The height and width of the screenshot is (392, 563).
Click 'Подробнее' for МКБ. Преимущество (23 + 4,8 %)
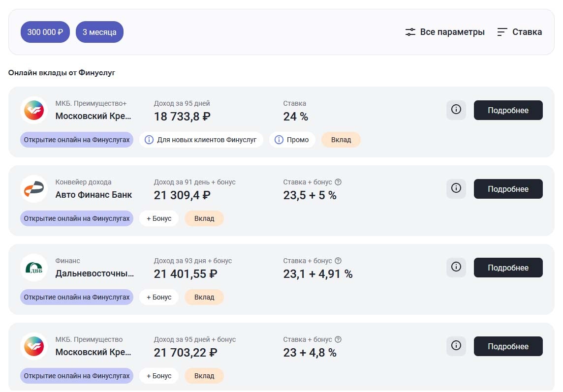click(508, 346)
